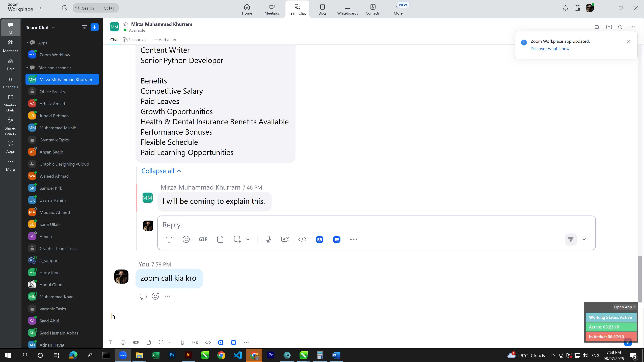Open screenshot dropdown arrow in reply box

click(x=248, y=239)
